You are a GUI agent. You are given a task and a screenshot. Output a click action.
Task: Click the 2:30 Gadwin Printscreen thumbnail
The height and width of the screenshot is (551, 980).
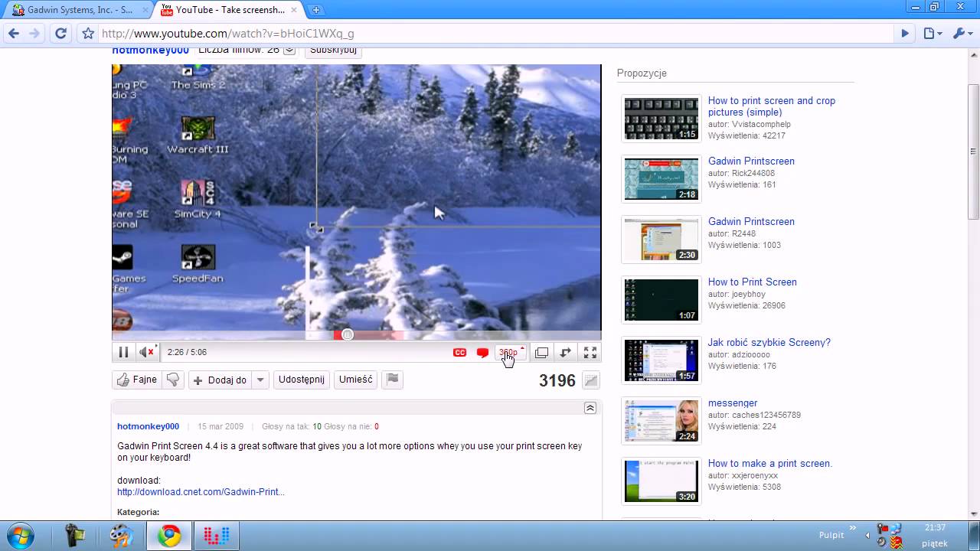point(661,240)
